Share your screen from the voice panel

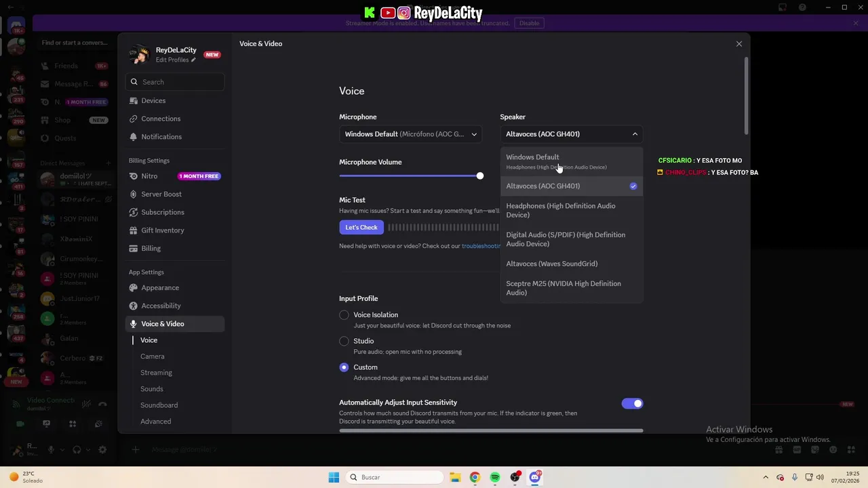click(x=46, y=424)
